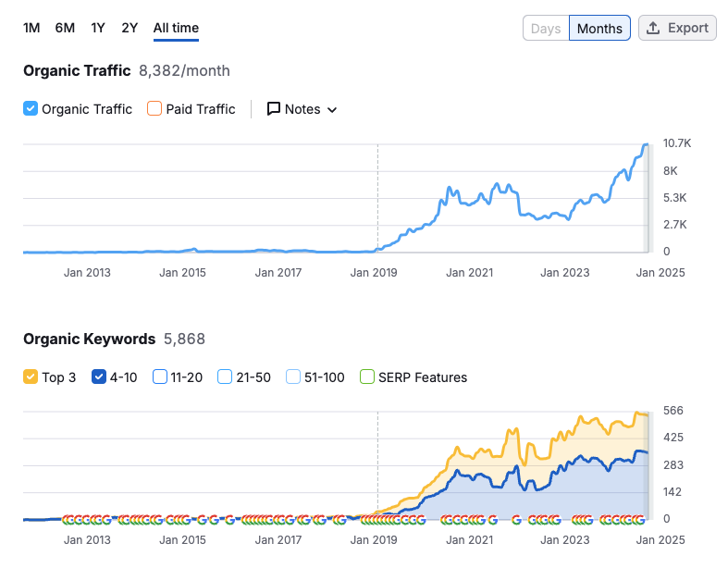This screenshot has width=728, height=568.
Task: Switch chart granularity to Months
Action: [599, 29]
